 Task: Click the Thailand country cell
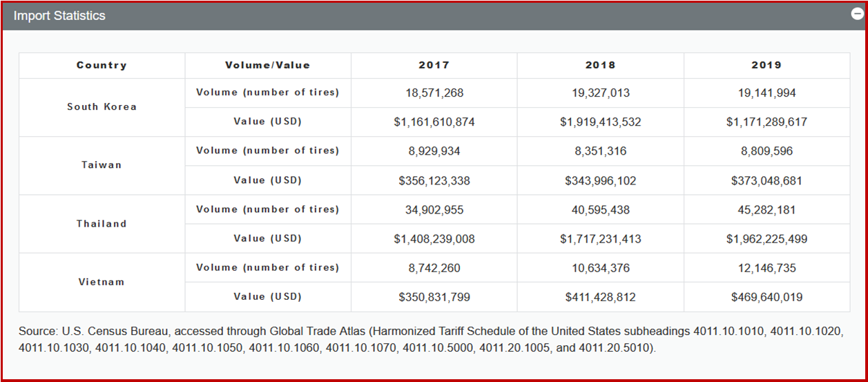pyautogui.click(x=102, y=224)
